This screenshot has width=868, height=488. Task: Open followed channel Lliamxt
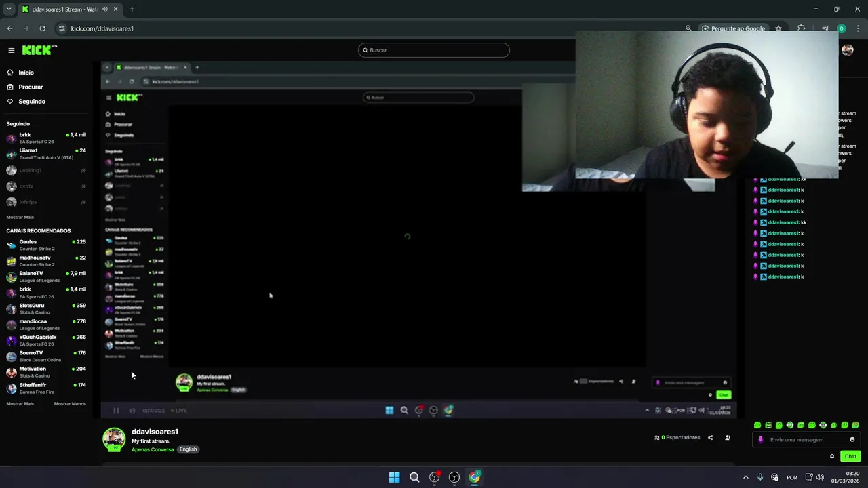46,154
